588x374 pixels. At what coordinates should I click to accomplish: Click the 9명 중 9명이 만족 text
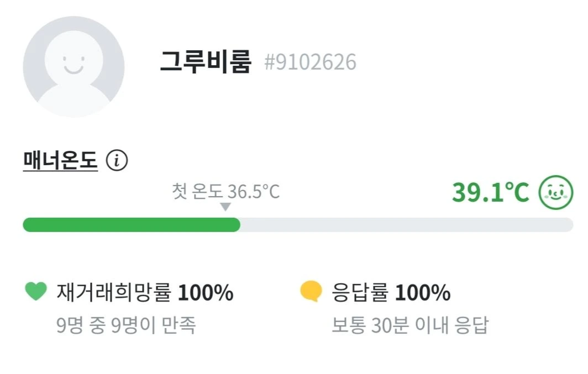tap(126, 325)
